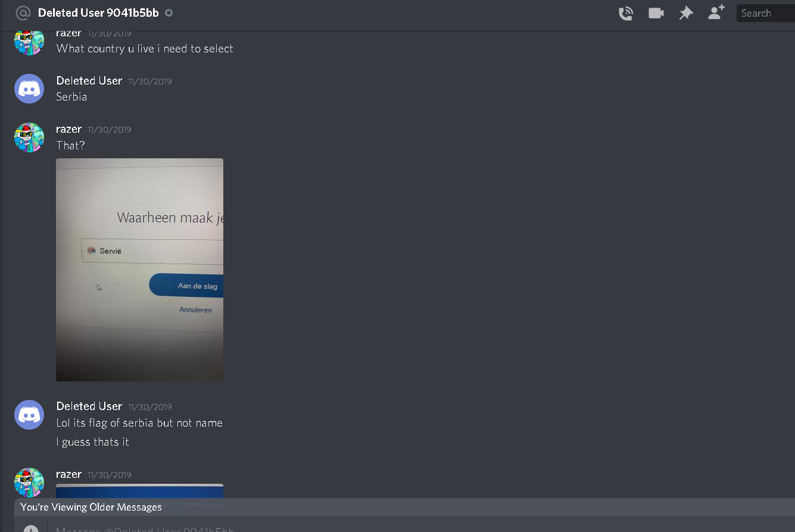Start a video call from the header

point(656,13)
